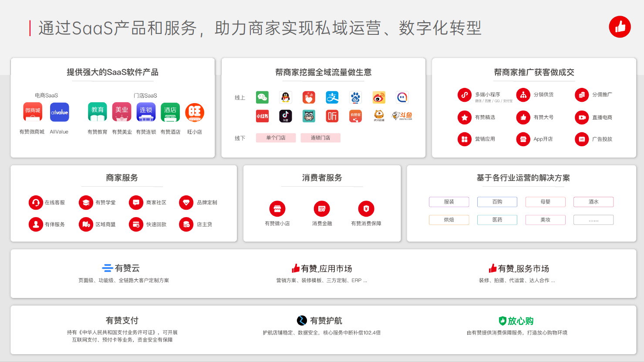644x362 pixels.
Task: Click the purple chat bubble face icon
Action: [x=402, y=97]
